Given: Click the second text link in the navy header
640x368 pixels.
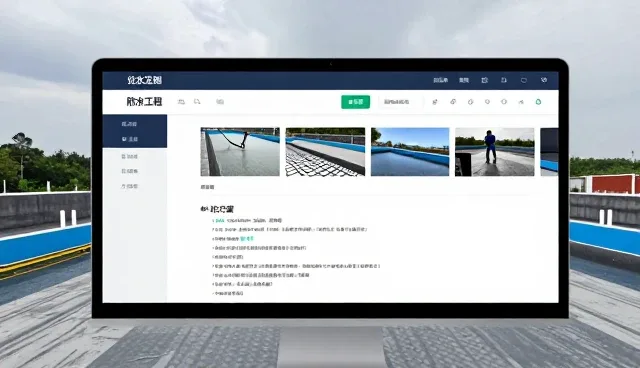Looking at the screenshot, I should (x=464, y=80).
